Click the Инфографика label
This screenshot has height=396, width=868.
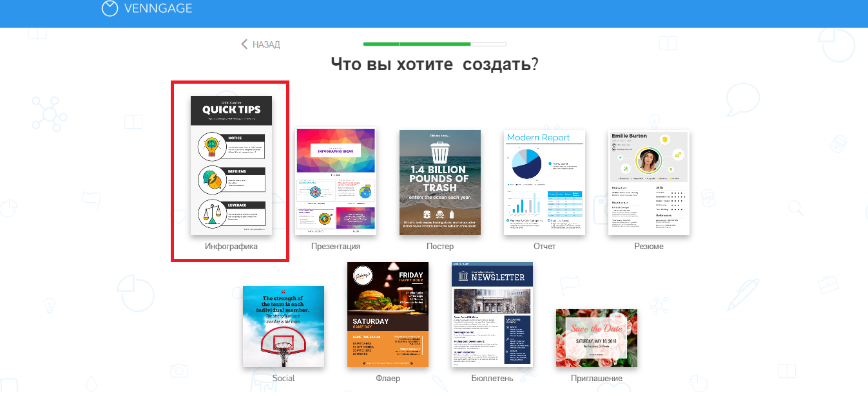[231, 246]
